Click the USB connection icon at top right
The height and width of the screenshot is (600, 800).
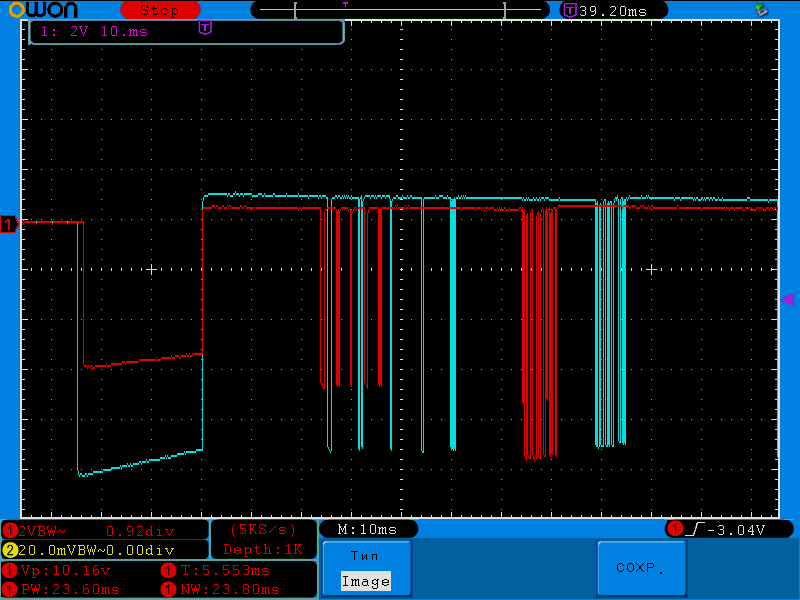[761, 10]
